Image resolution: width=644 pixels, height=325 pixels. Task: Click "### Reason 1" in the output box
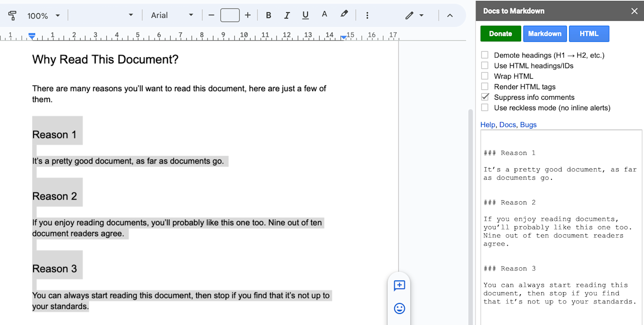[x=510, y=153]
